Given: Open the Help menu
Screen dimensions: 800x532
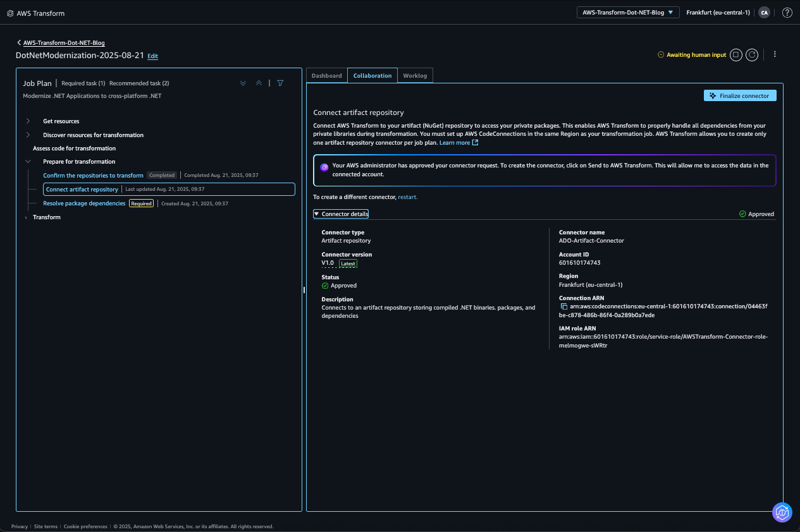Looking at the screenshot, I should coord(787,12).
